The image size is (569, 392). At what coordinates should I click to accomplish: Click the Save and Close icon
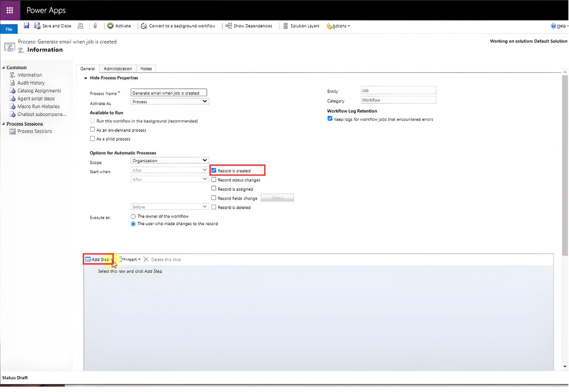click(37, 26)
